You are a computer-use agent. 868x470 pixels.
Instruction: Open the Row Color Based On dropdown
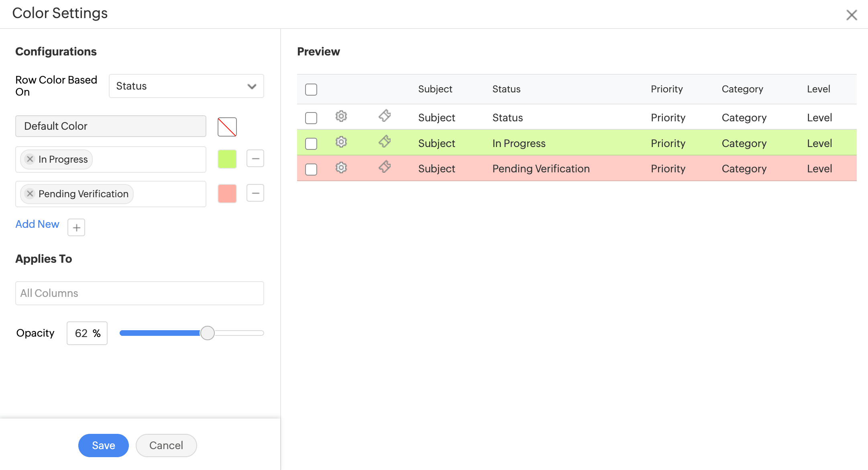(186, 86)
